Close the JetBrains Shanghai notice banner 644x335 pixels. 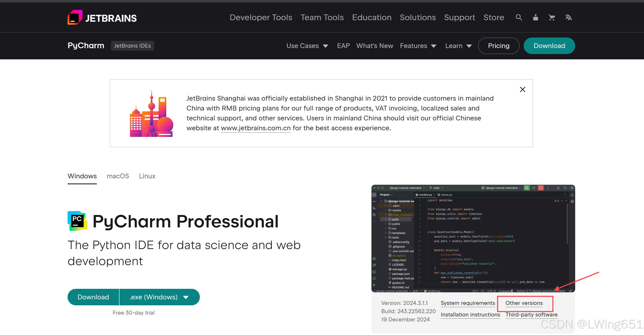[522, 89]
